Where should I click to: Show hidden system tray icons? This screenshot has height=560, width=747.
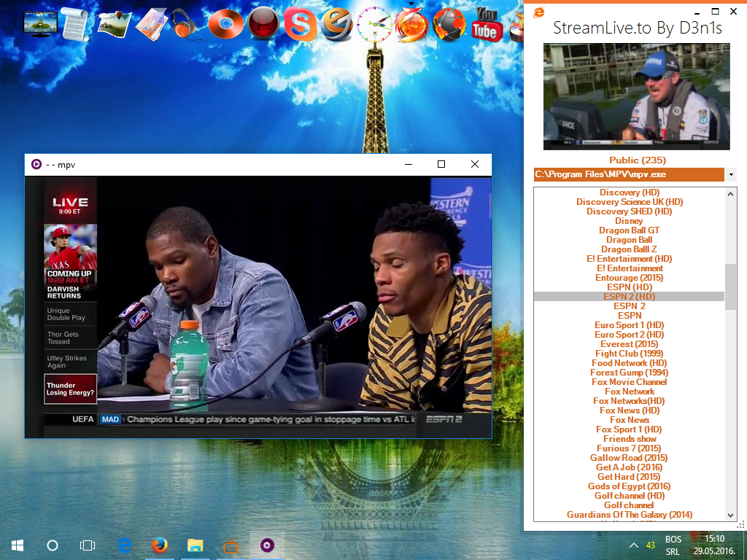634,545
